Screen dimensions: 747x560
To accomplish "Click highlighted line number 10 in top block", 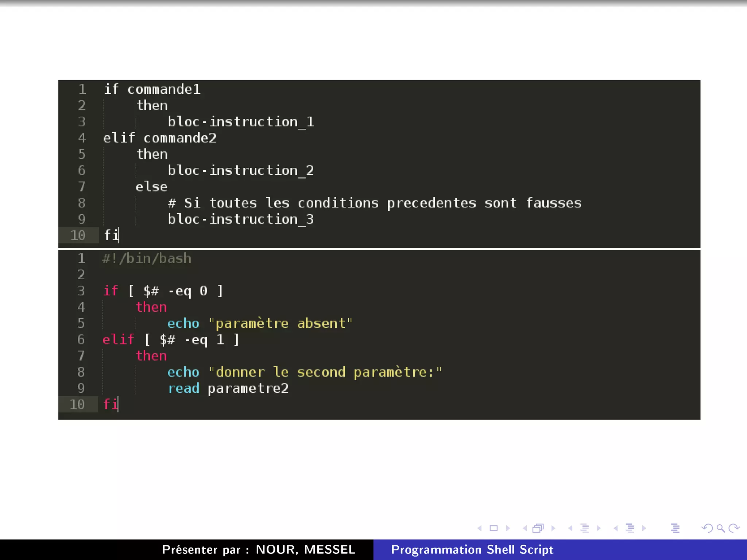I will (78, 235).
